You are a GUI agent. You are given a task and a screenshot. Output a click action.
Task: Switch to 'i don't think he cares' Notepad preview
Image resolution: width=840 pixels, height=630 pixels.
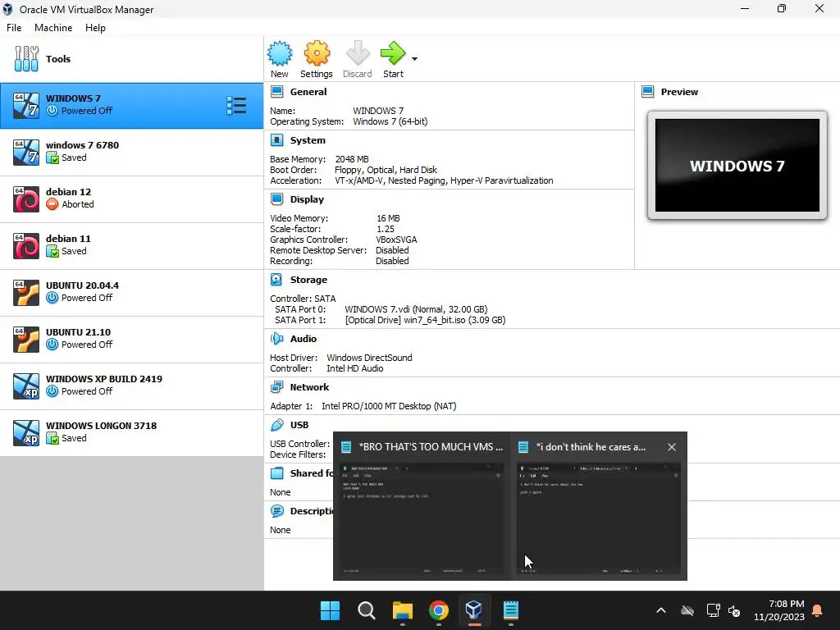pyautogui.click(x=598, y=507)
